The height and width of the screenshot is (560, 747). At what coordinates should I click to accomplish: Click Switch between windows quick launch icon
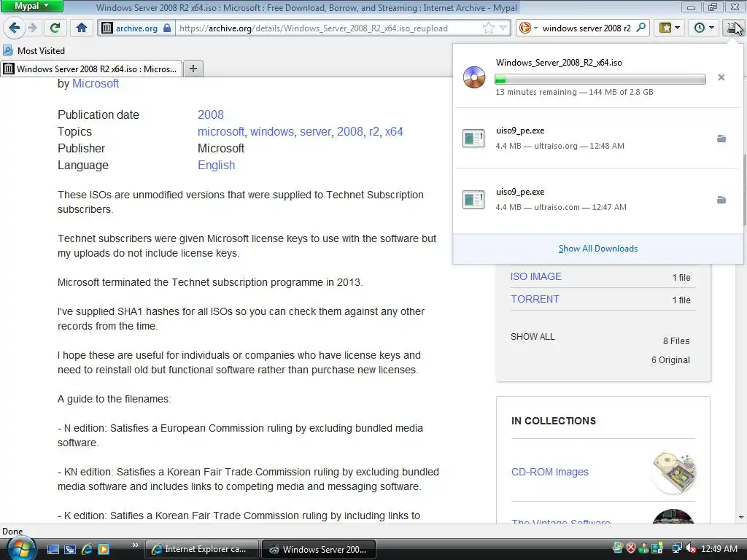[69, 549]
